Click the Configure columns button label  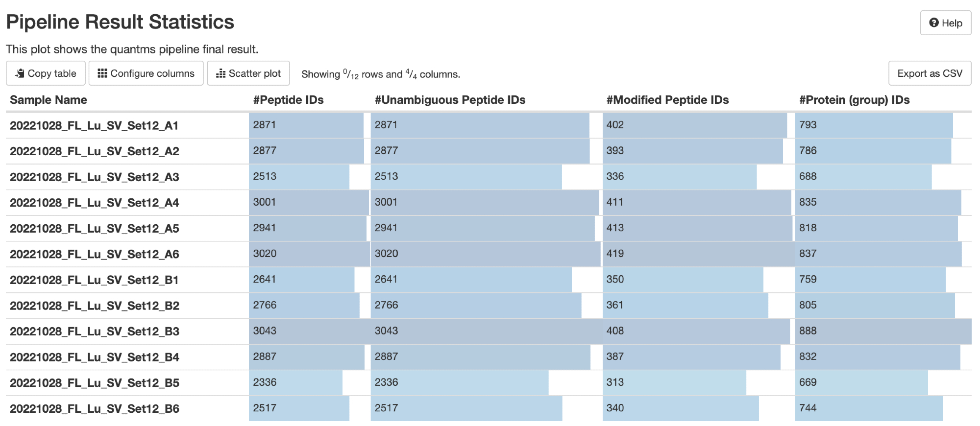tap(152, 73)
